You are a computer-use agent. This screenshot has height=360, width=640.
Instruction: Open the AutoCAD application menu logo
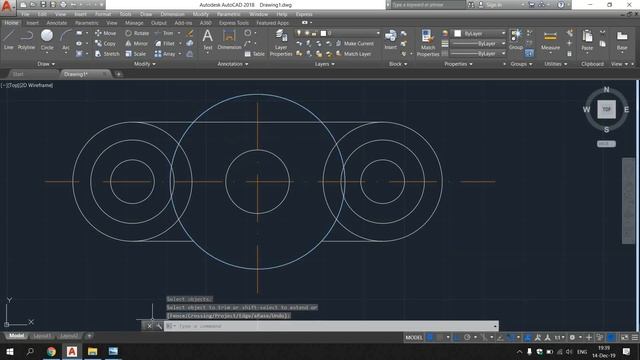[7, 7]
